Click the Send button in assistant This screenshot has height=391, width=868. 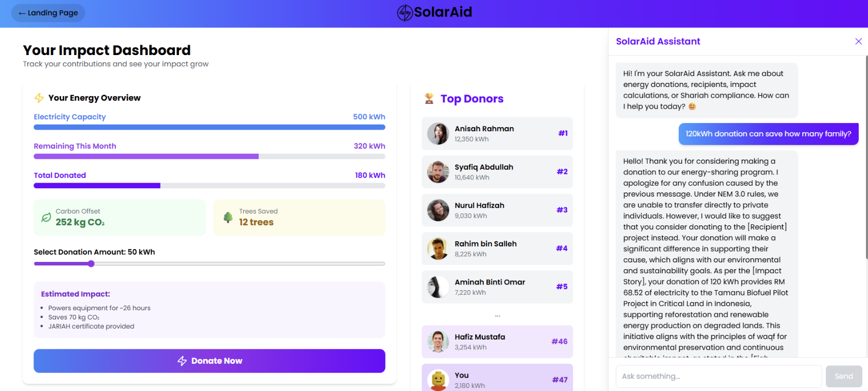click(x=844, y=376)
